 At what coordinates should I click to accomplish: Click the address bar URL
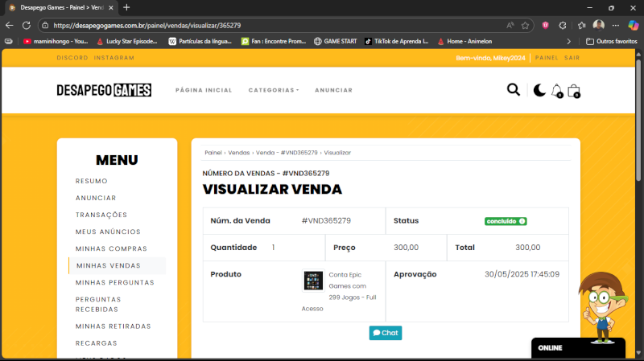click(x=147, y=26)
